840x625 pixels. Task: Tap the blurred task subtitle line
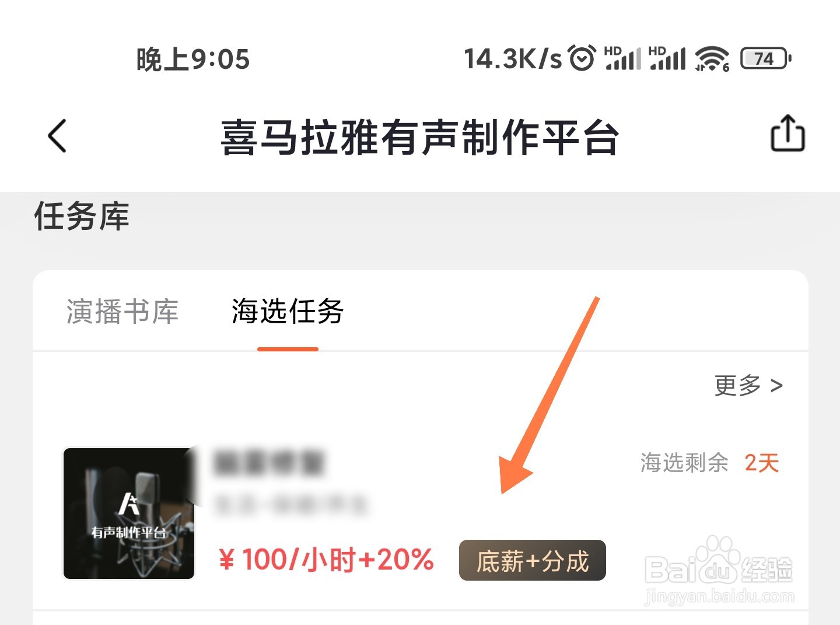point(291,505)
